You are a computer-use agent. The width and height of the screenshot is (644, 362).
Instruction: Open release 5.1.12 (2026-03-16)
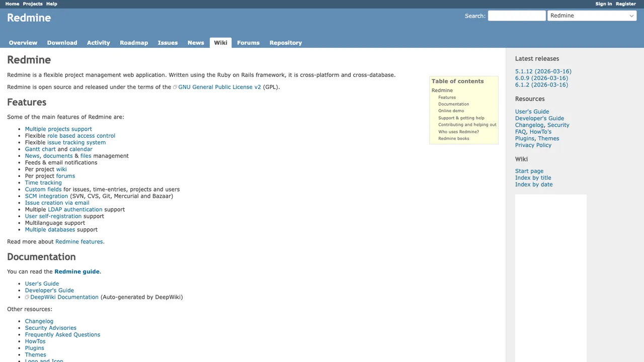[x=543, y=71]
